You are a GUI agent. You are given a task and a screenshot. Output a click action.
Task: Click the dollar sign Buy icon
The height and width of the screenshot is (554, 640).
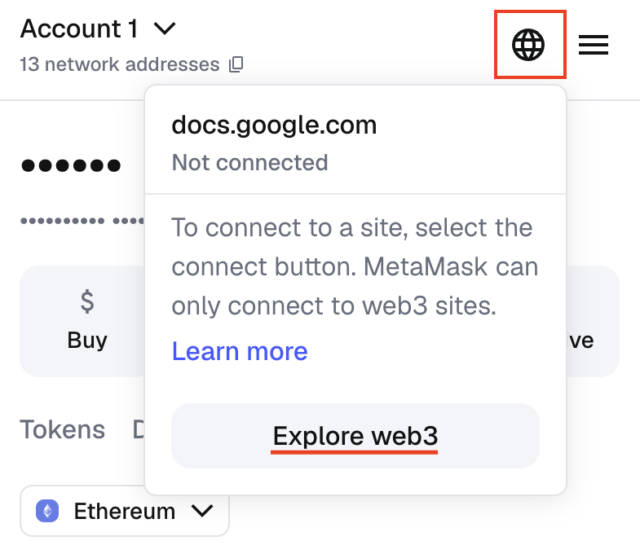(x=87, y=300)
